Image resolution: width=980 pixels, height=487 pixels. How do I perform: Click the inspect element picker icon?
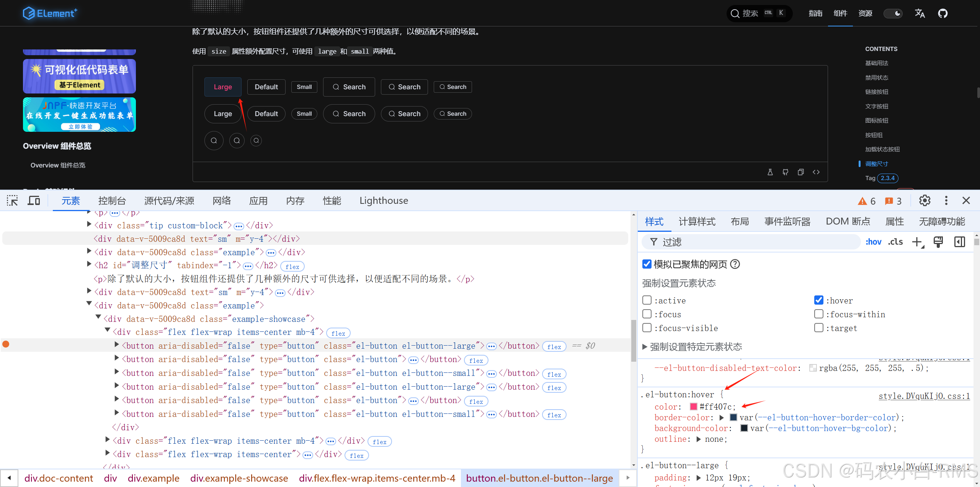point(12,200)
